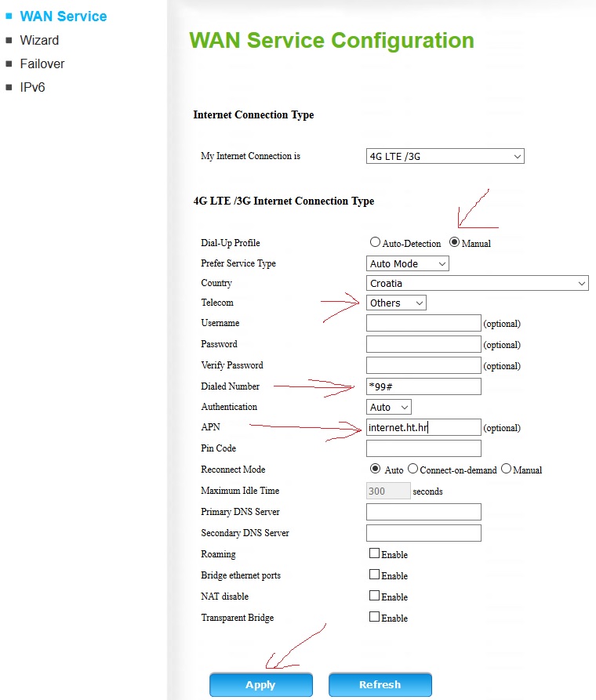Open the IPv6 sidebar entry
Viewport: 596px width, 700px height.
[33, 87]
